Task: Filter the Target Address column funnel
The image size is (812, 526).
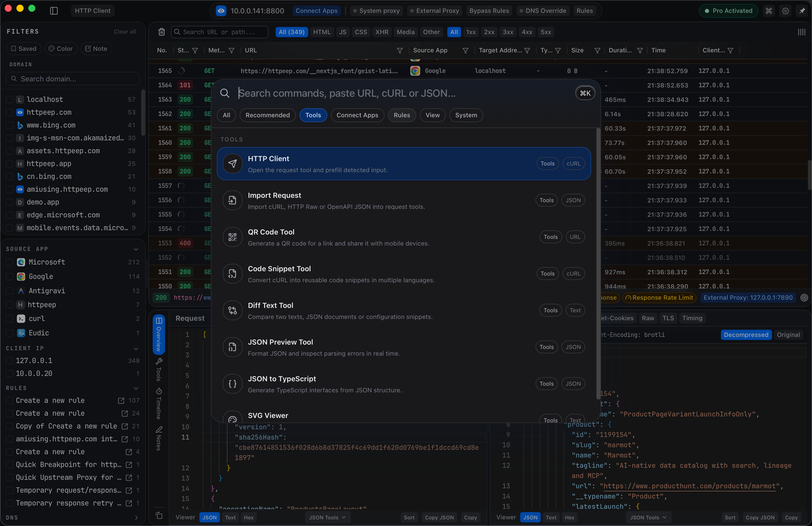Action: (527, 51)
